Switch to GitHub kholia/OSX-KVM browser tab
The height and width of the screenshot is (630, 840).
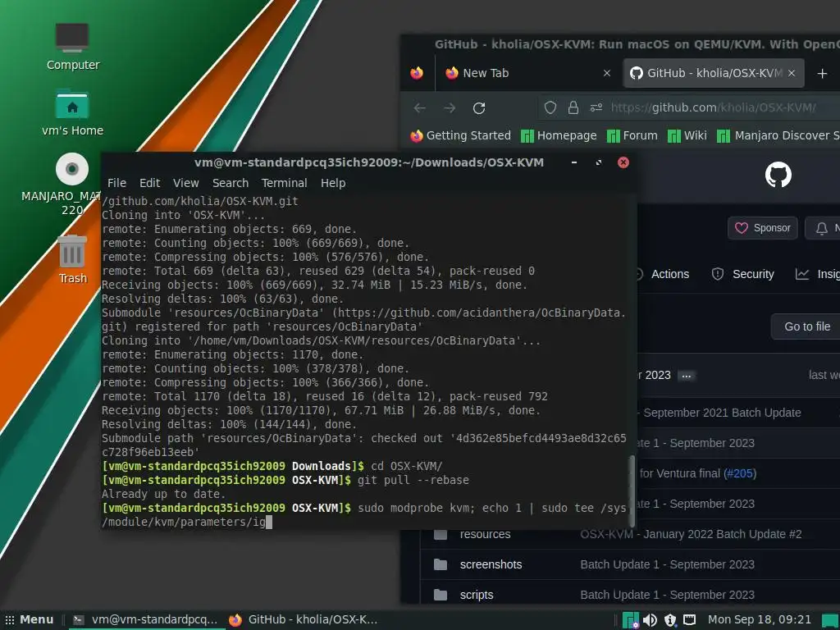(x=714, y=73)
